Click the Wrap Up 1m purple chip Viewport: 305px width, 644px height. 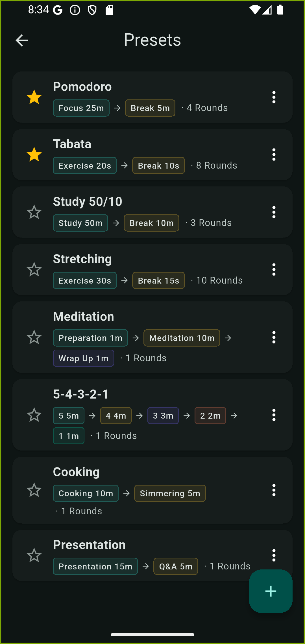(83, 358)
